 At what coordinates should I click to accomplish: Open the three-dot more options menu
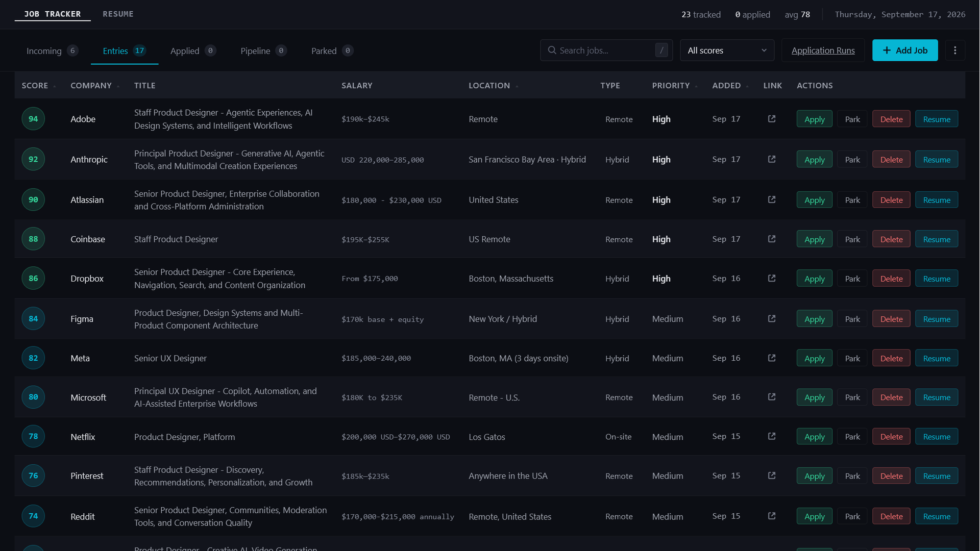click(x=955, y=50)
